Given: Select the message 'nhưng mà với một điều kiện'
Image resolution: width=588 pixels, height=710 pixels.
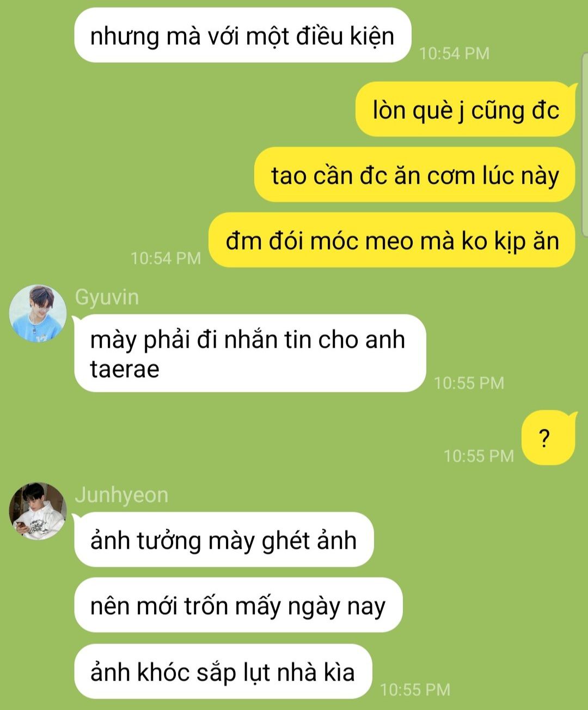Looking at the screenshot, I should [242, 35].
